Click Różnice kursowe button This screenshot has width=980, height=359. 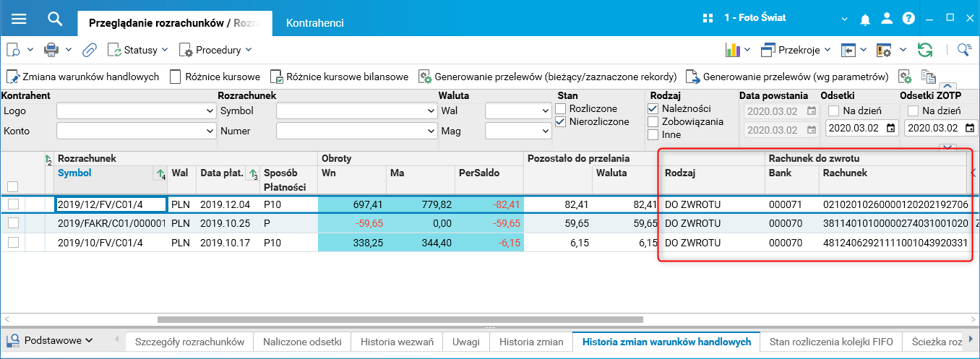tap(215, 77)
